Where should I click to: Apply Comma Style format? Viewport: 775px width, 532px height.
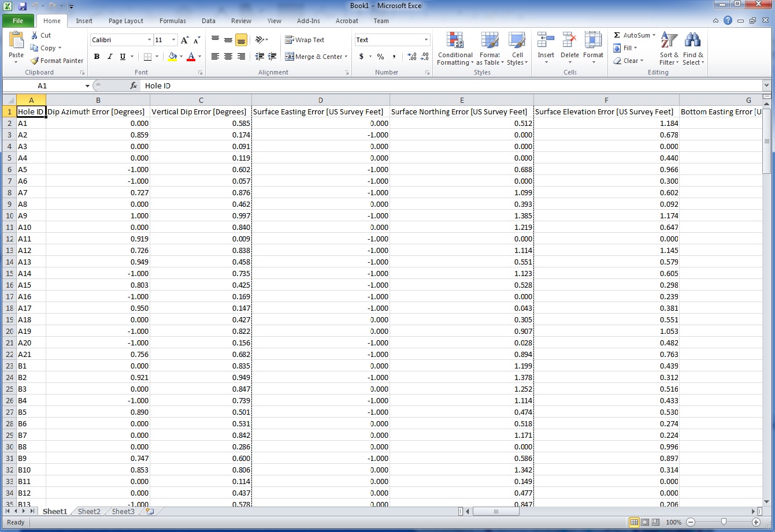(x=394, y=57)
